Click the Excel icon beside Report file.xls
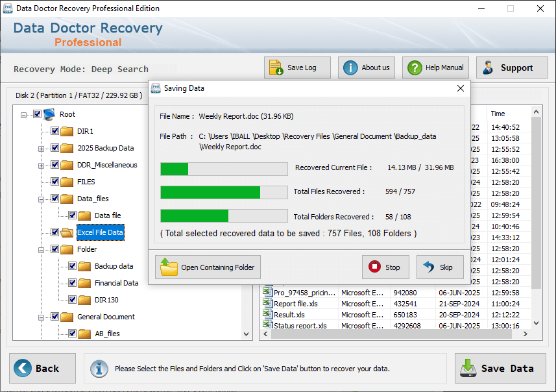This screenshot has width=556, height=392. [267, 303]
